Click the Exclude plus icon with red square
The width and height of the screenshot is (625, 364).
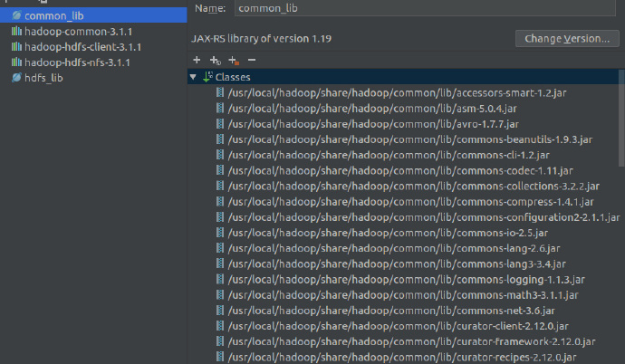click(234, 60)
